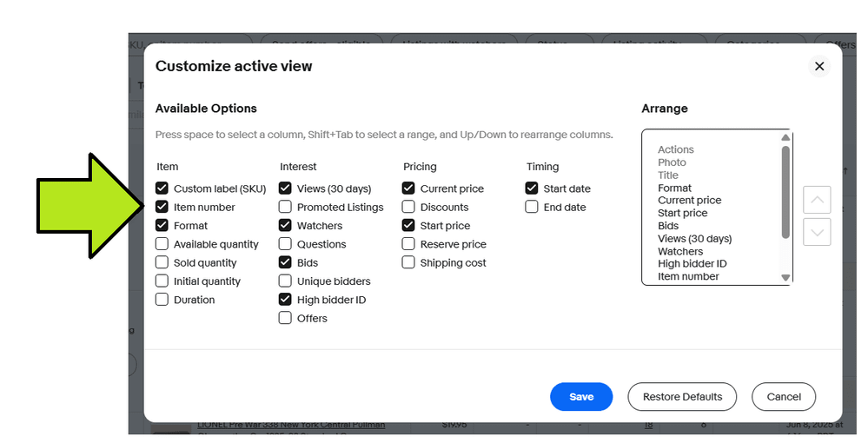The height and width of the screenshot is (443, 868).
Task: Uncheck the Start date checkbox
Action: [x=532, y=188]
